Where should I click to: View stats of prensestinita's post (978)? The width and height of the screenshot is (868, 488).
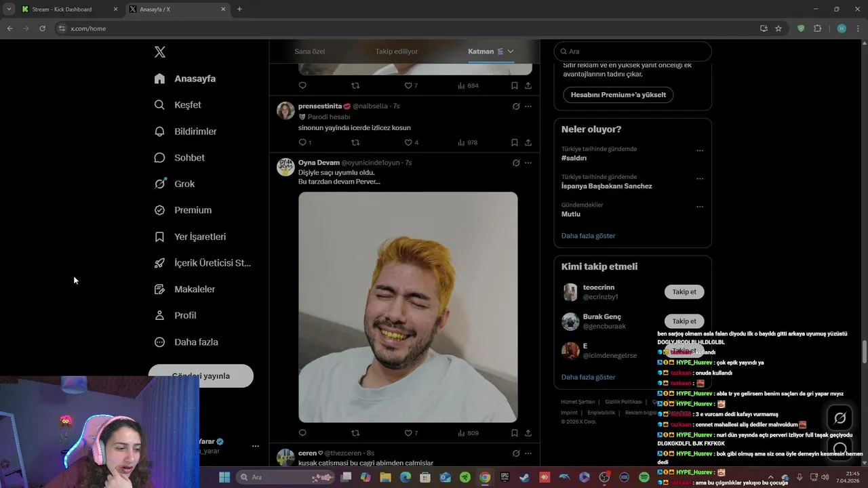tap(468, 142)
